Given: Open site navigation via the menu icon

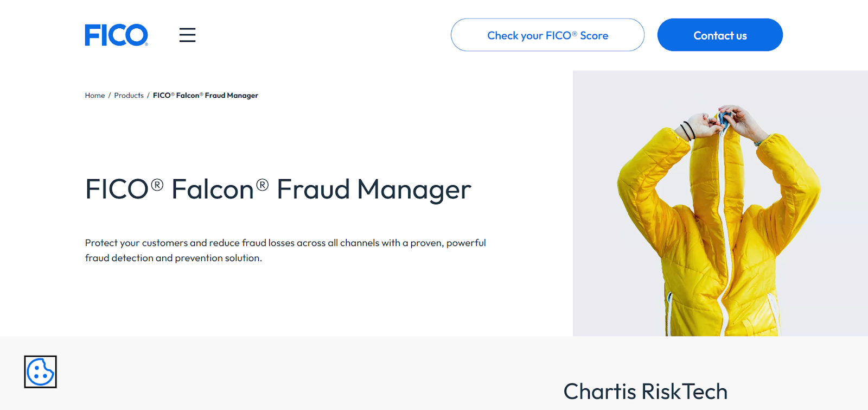Looking at the screenshot, I should 187,35.
